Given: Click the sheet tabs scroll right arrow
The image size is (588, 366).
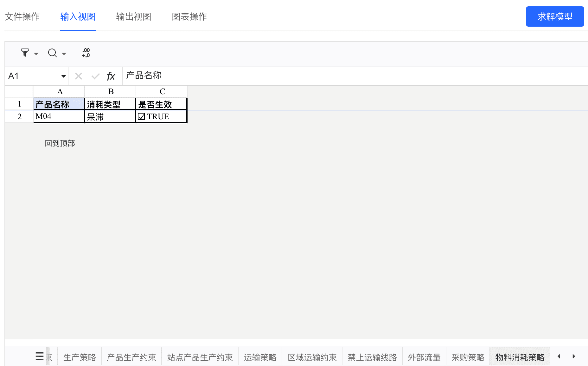Looking at the screenshot, I should point(574,356).
